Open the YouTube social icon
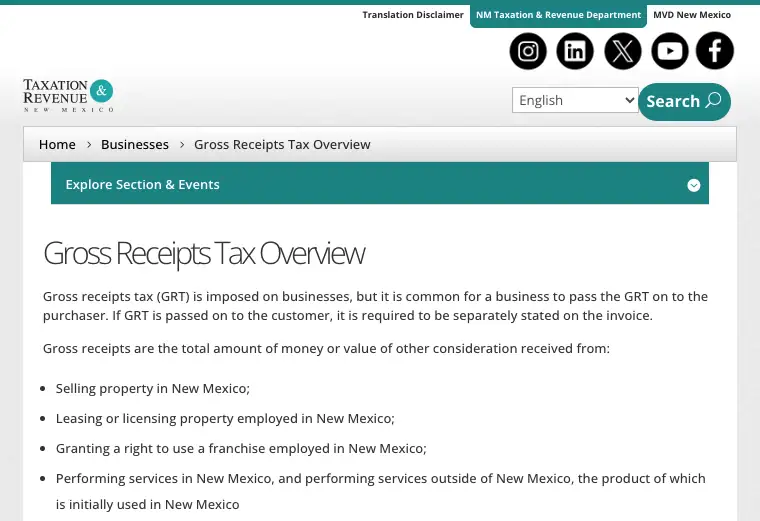 click(670, 51)
